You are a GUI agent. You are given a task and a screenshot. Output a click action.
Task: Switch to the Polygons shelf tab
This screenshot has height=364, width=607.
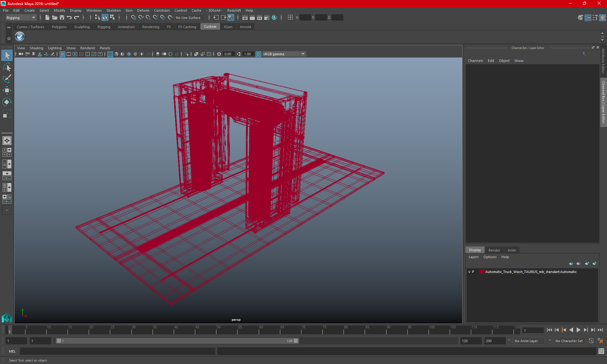(x=59, y=27)
